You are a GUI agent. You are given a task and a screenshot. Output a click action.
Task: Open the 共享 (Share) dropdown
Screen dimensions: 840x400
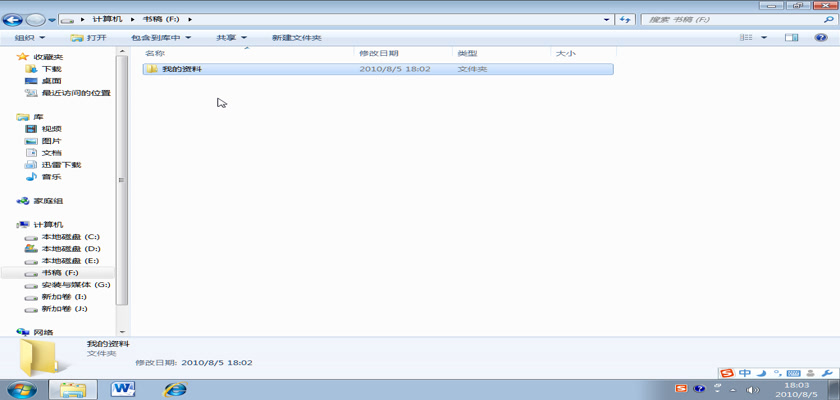(x=231, y=38)
